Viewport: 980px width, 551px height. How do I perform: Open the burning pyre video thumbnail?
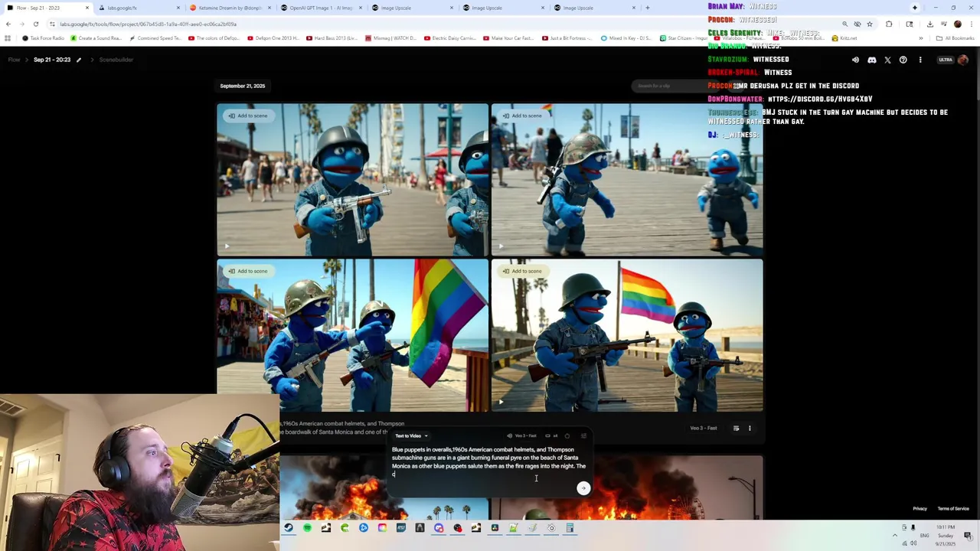coord(384,488)
